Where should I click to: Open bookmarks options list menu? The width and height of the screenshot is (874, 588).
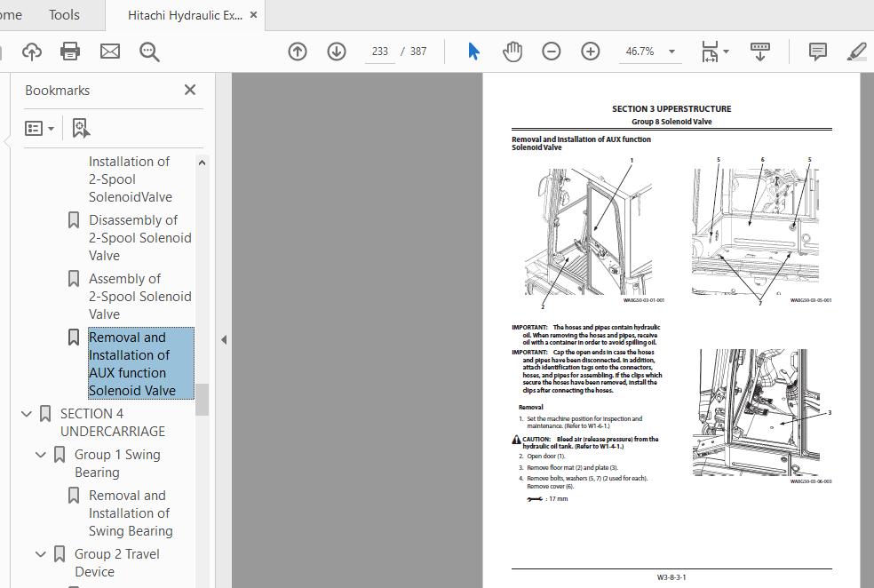click(x=39, y=129)
